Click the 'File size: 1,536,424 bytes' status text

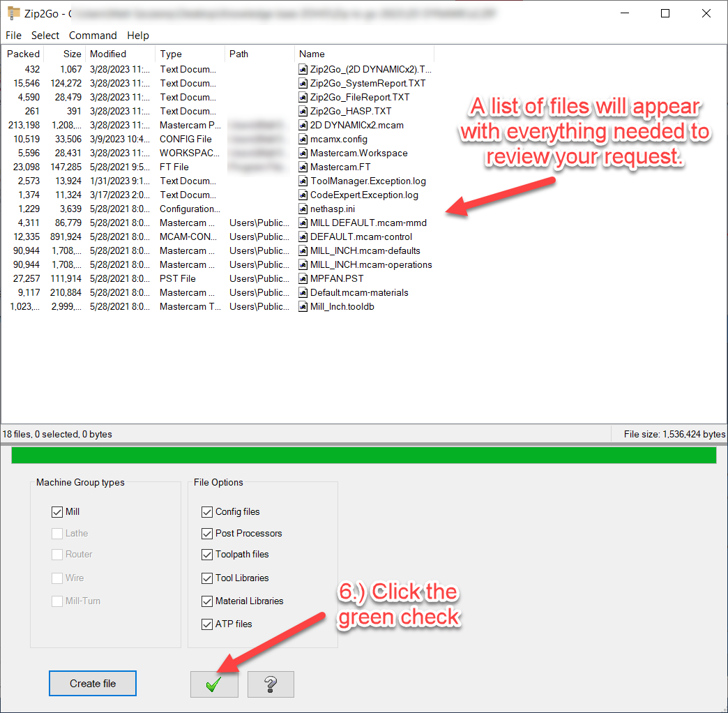click(674, 434)
